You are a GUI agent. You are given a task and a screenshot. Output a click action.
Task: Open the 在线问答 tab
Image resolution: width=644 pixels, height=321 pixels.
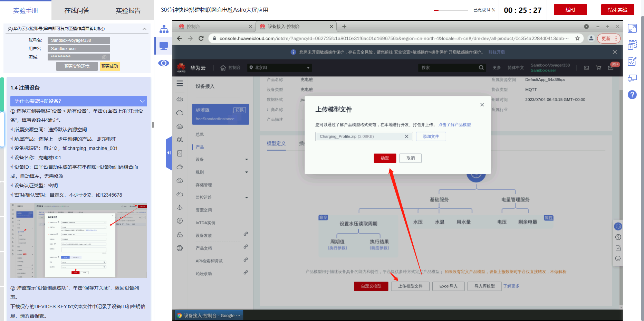pyautogui.click(x=77, y=10)
